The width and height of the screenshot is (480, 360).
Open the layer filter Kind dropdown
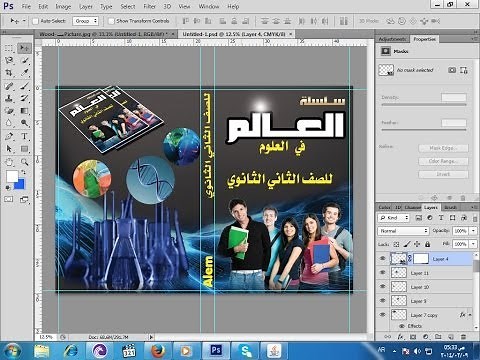(x=393, y=218)
